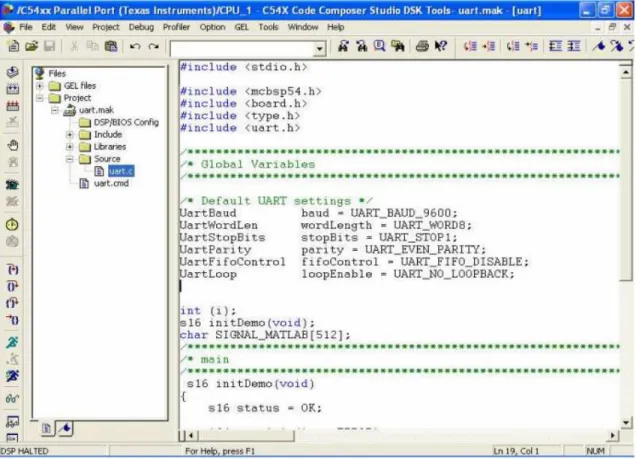Expand the Libraries folder
Viewport: 639px width, 459px height.
point(70,147)
